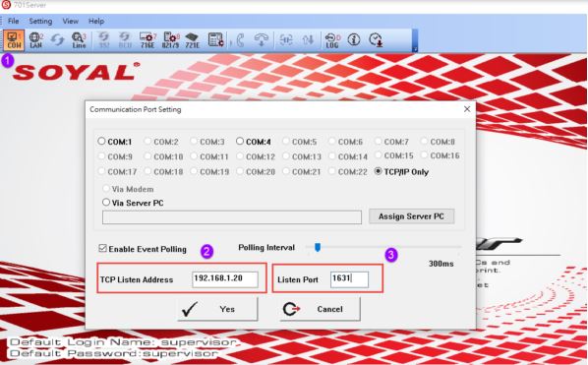
Task: Click the Line monitor toolbar icon
Action: (x=79, y=39)
